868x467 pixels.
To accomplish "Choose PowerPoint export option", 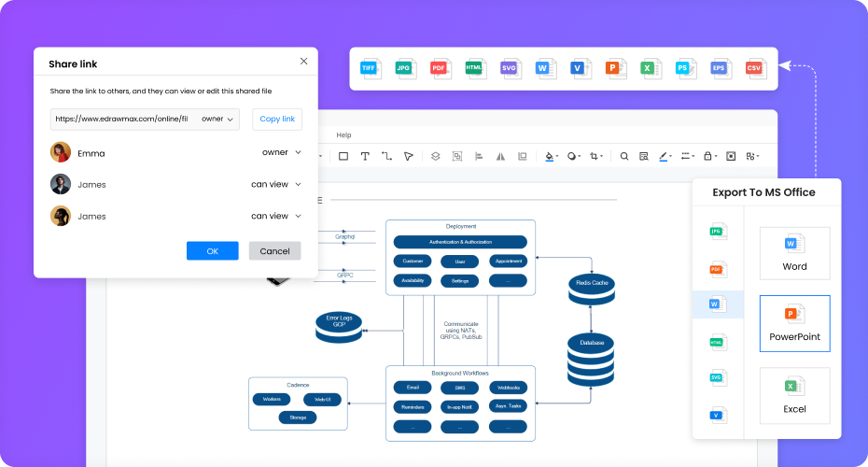I will [794, 323].
